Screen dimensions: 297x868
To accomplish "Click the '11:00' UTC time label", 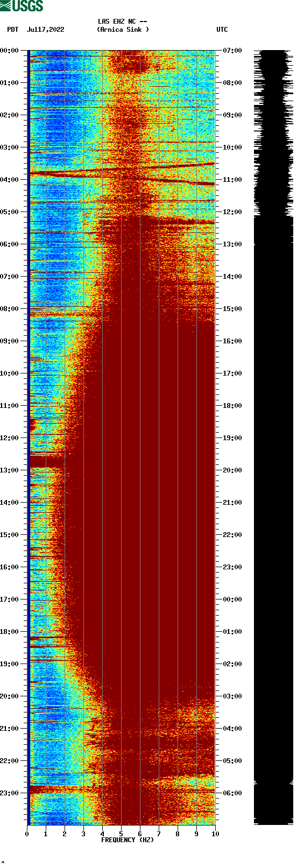I will tap(232, 180).
